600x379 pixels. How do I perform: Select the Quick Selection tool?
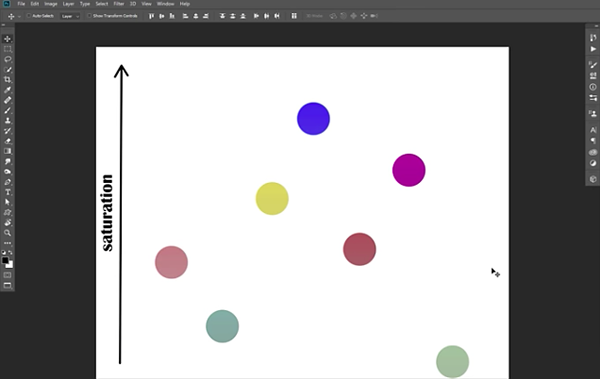coord(7,70)
